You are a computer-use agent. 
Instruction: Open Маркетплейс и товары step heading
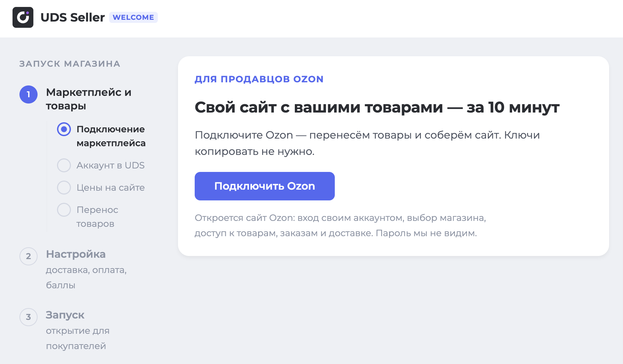click(x=89, y=99)
